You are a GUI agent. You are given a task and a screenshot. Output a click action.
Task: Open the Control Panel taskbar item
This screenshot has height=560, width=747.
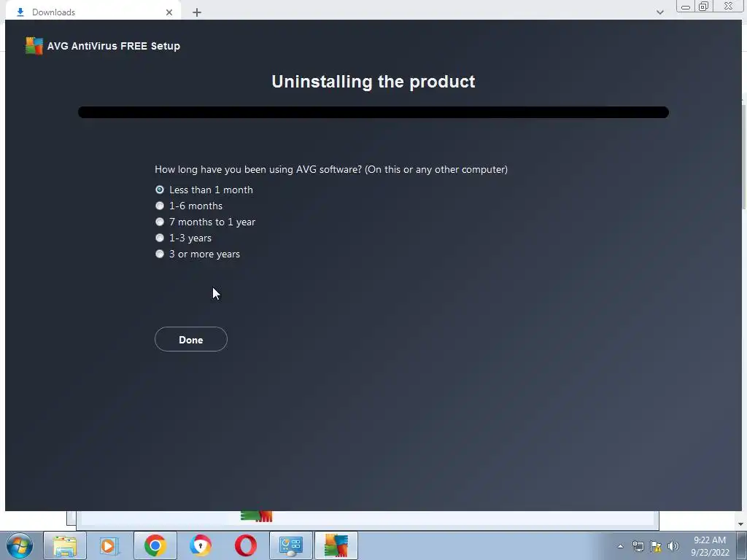tap(291, 545)
